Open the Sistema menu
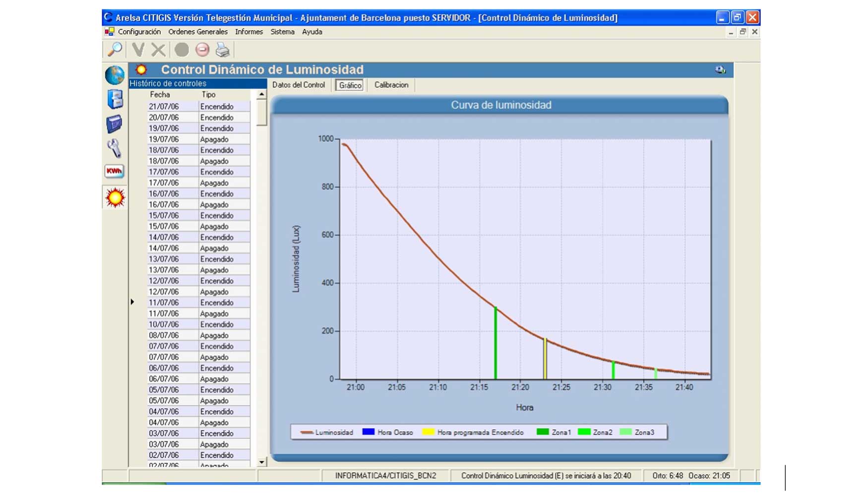This screenshot has height=496, width=868. [282, 32]
